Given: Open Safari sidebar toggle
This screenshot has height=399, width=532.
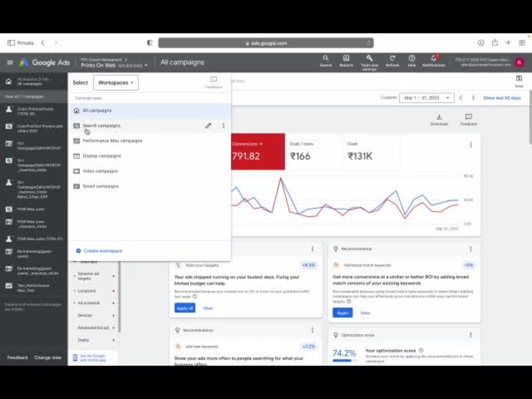Looking at the screenshot, I should click(11, 43).
